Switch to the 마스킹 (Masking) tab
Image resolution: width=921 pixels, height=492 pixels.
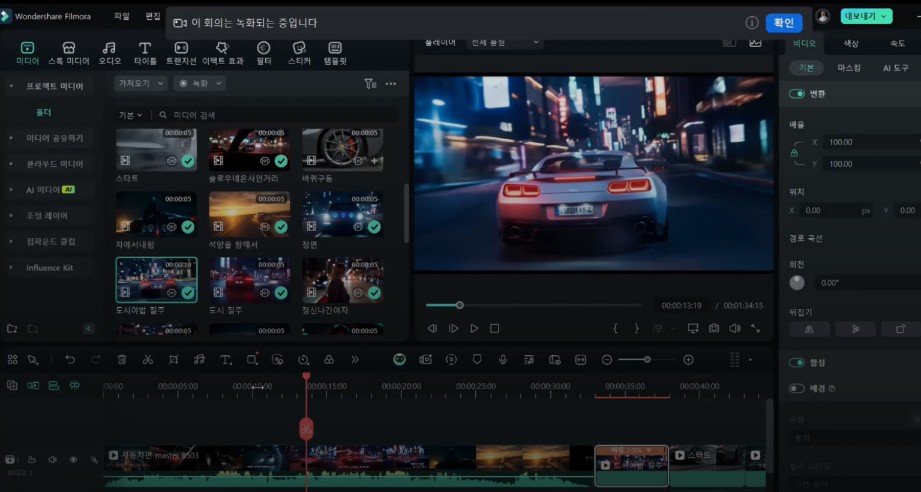click(x=849, y=68)
